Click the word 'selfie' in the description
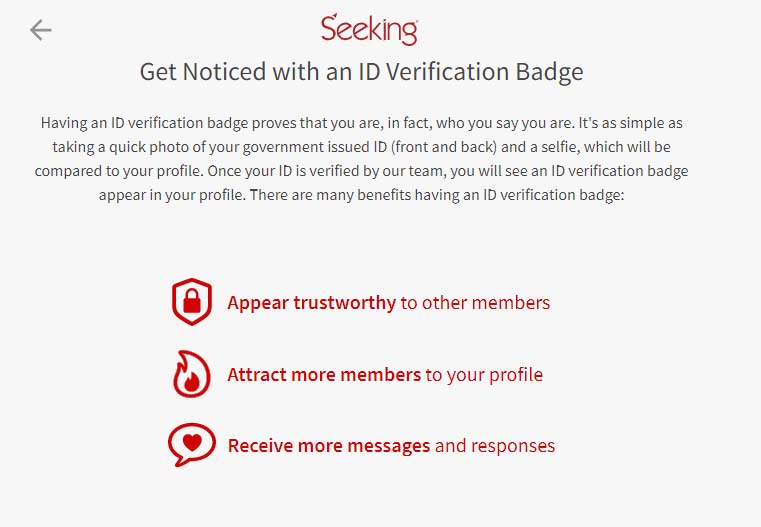The image size is (761, 527). (560, 147)
